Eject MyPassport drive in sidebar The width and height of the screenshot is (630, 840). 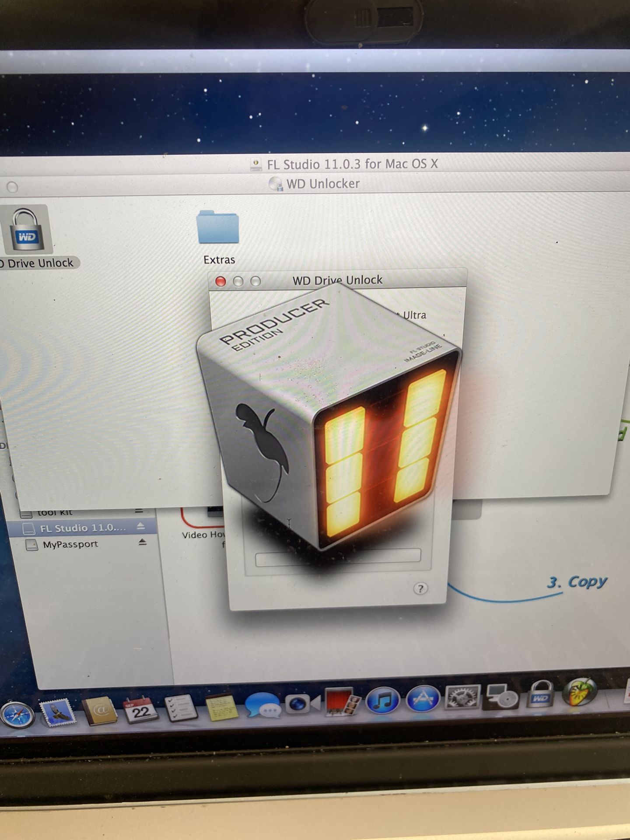(x=143, y=542)
